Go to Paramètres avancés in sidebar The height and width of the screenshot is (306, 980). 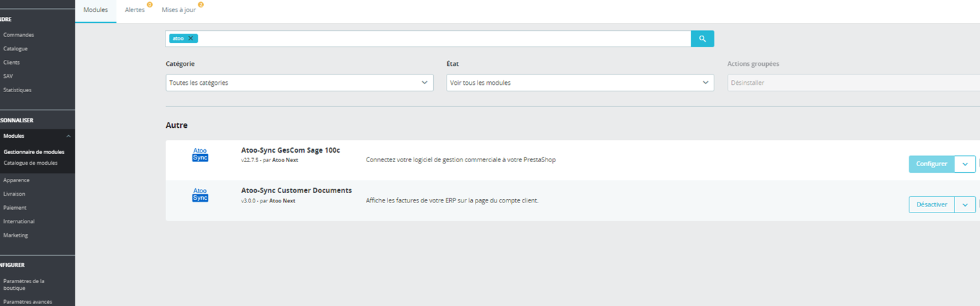(28, 302)
